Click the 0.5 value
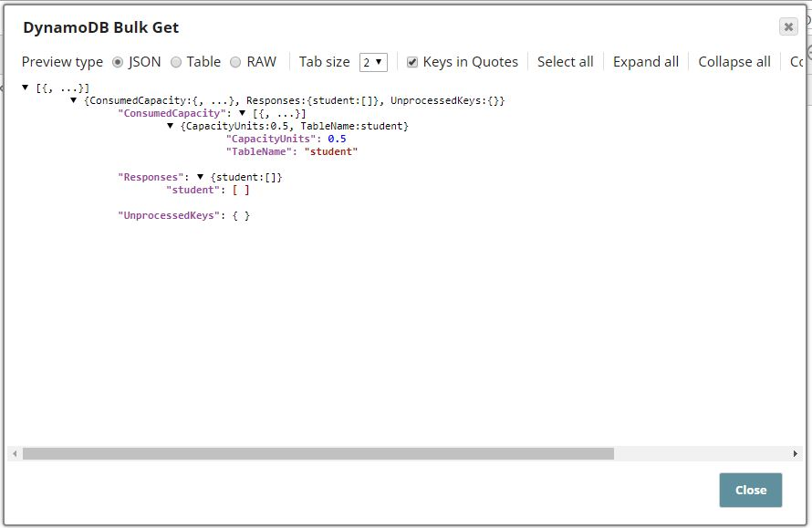Screen dimensions: 812x528 tap(337, 139)
